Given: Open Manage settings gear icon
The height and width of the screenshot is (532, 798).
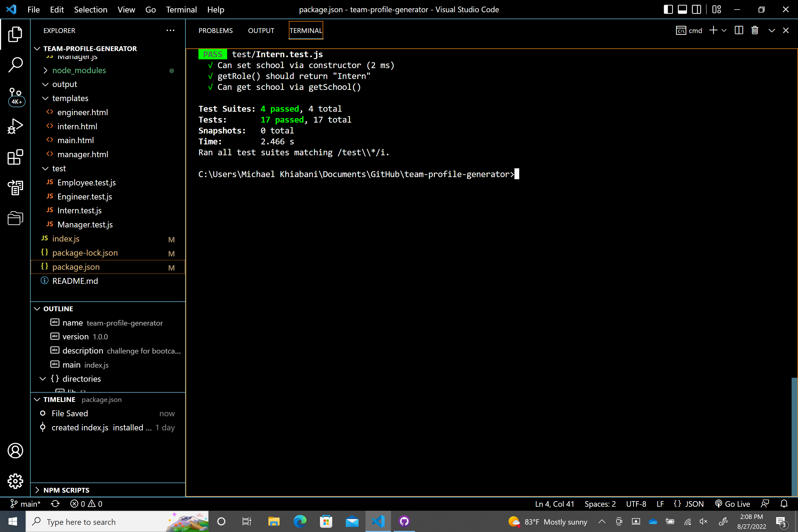Looking at the screenshot, I should (x=15, y=481).
